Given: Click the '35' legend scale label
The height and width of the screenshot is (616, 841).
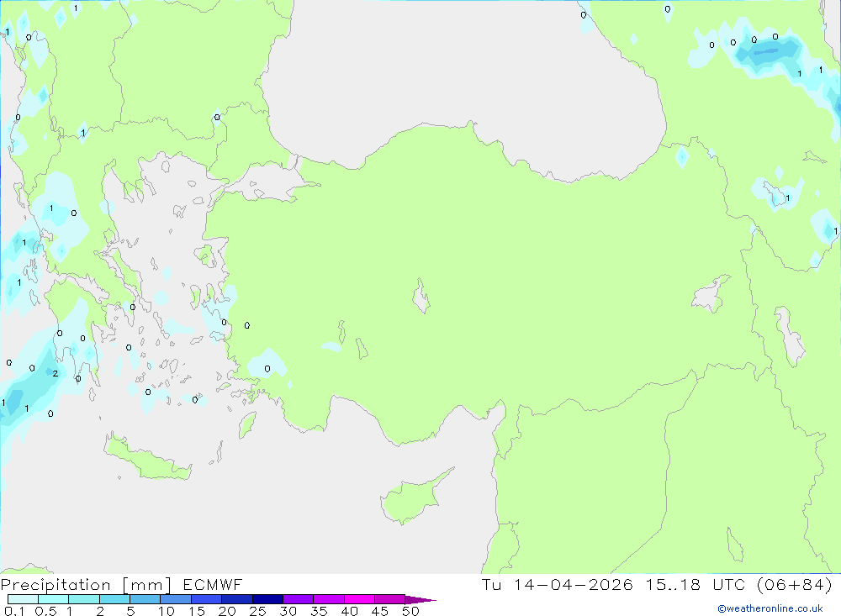Looking at the screenshot, I should tap(319, 611).
